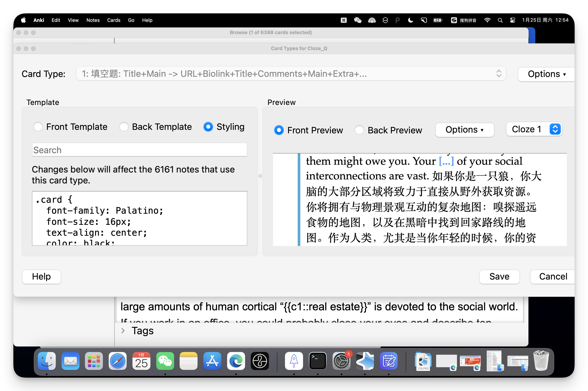588x391 pixels.
Task: Open the Cloze 1 dropdown
Action: [534, 129]
